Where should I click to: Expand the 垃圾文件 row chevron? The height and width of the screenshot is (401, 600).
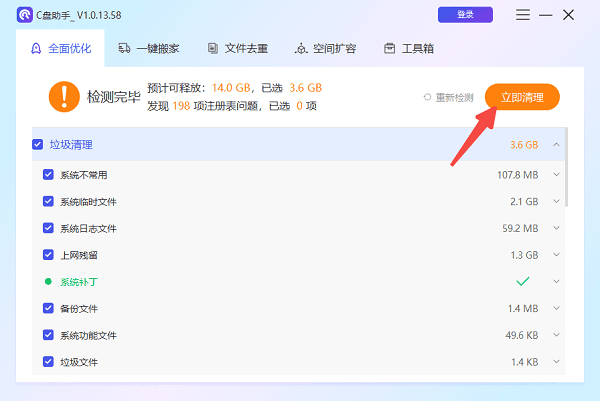[556, 362]
